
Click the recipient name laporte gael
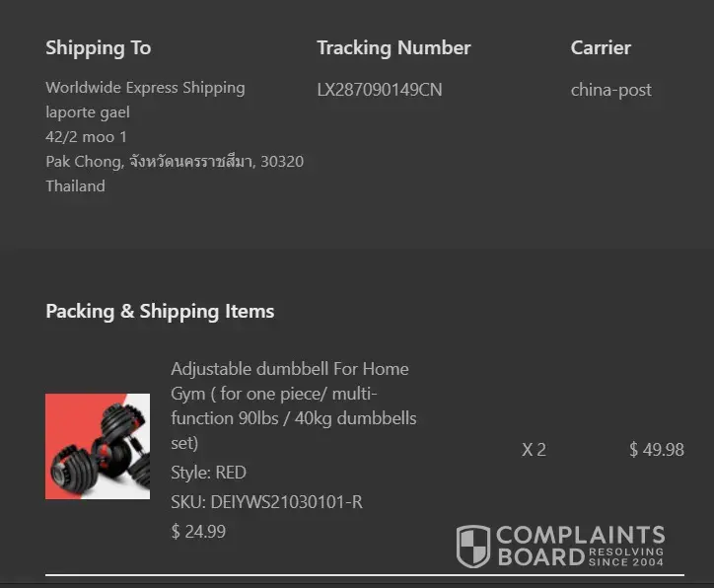point(88,112)
